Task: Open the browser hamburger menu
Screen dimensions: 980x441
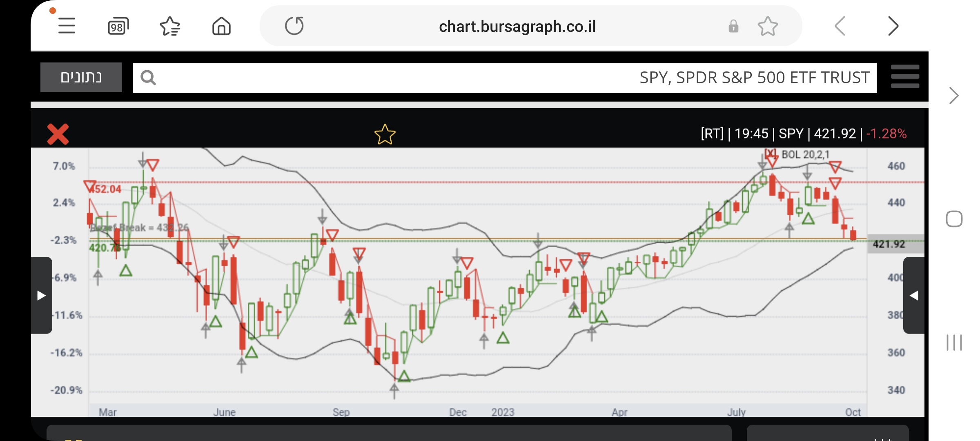Action: 67,26
